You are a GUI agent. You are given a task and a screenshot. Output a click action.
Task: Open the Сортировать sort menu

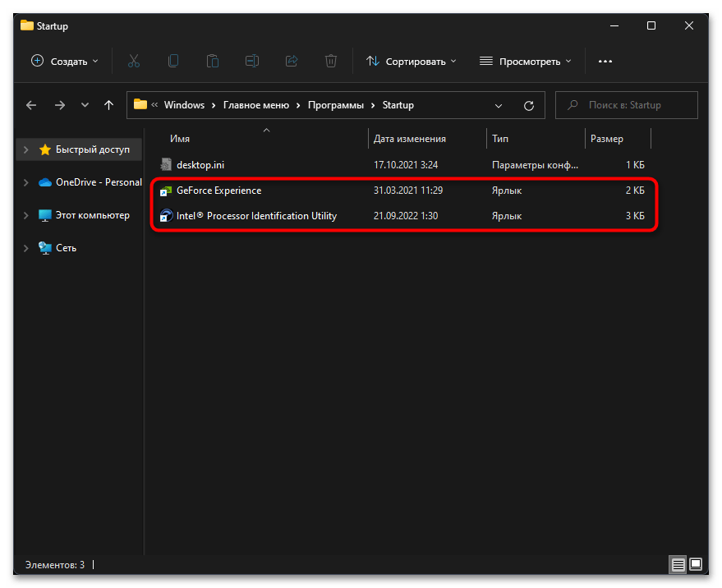tap(412, 62)
